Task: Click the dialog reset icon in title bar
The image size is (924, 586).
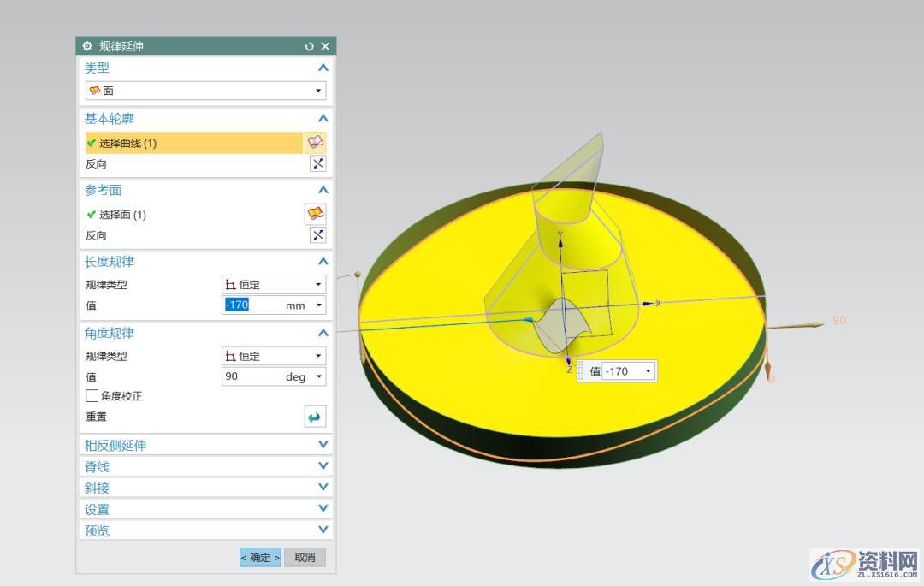Action: click(310, 46)
